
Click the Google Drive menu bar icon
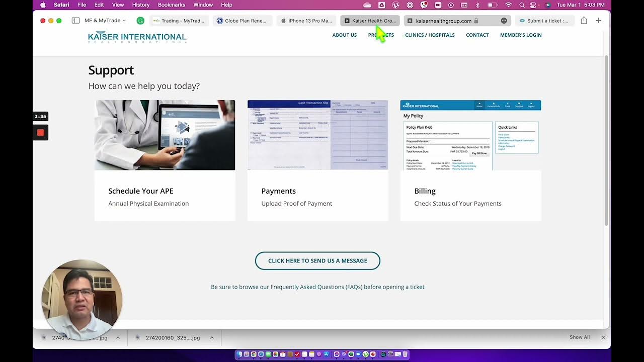click(381, 5)
